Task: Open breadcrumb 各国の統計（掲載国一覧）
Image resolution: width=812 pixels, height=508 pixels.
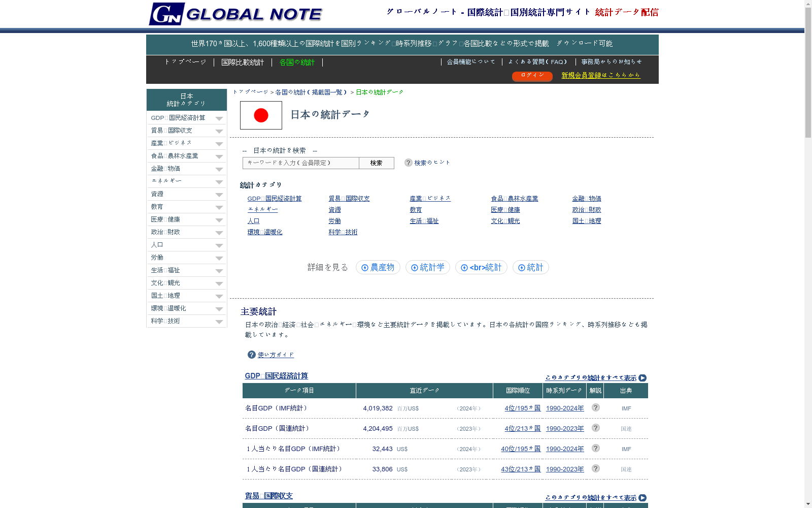Action: pyautogui.click(x=311, y=92)
